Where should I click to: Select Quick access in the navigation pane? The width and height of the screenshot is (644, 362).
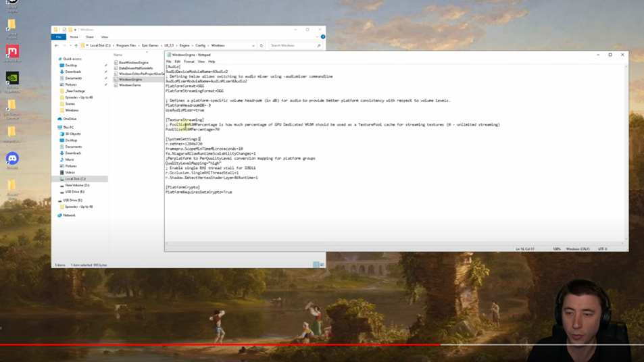pyautogui.click(x=70, y=59)
